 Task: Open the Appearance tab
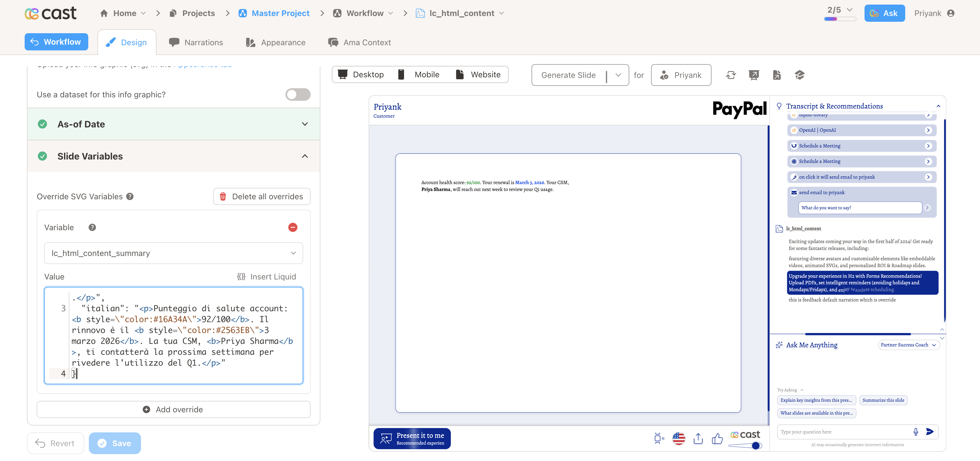point(275,42)
